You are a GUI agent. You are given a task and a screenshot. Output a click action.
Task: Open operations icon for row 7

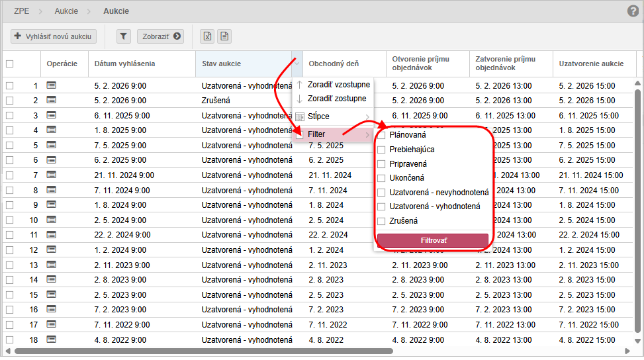tap(52, 175)
